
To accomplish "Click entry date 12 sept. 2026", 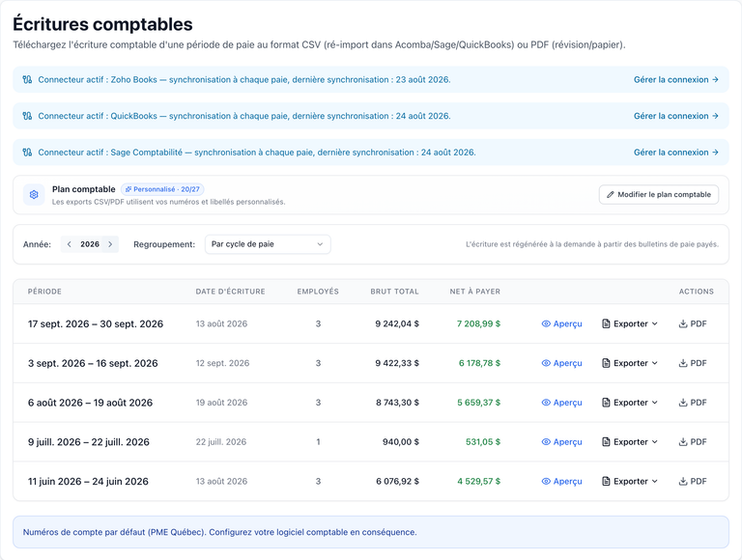I will pyautogui.click(x=222, y=363).
